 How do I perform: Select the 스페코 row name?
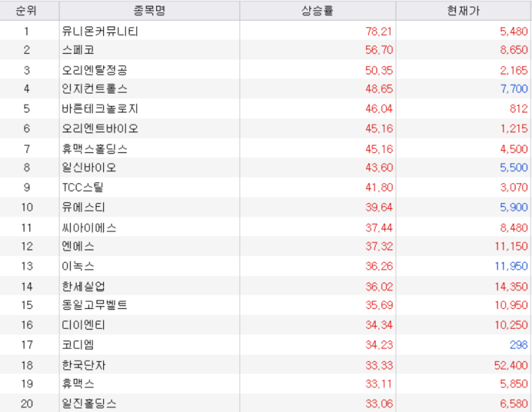coord(78,50)
